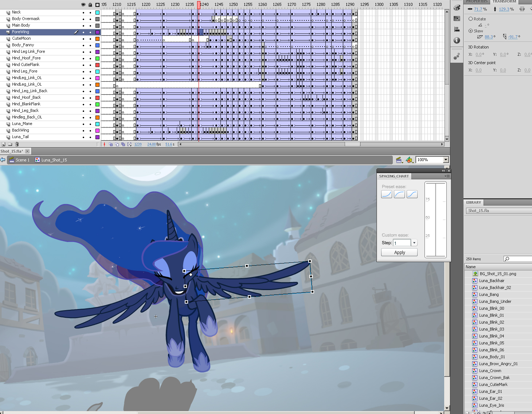This screenshot has height=414, width=532.
Task: Click the green outline swatch of Hind_Hoof_Fore layer
Action: 97,59
